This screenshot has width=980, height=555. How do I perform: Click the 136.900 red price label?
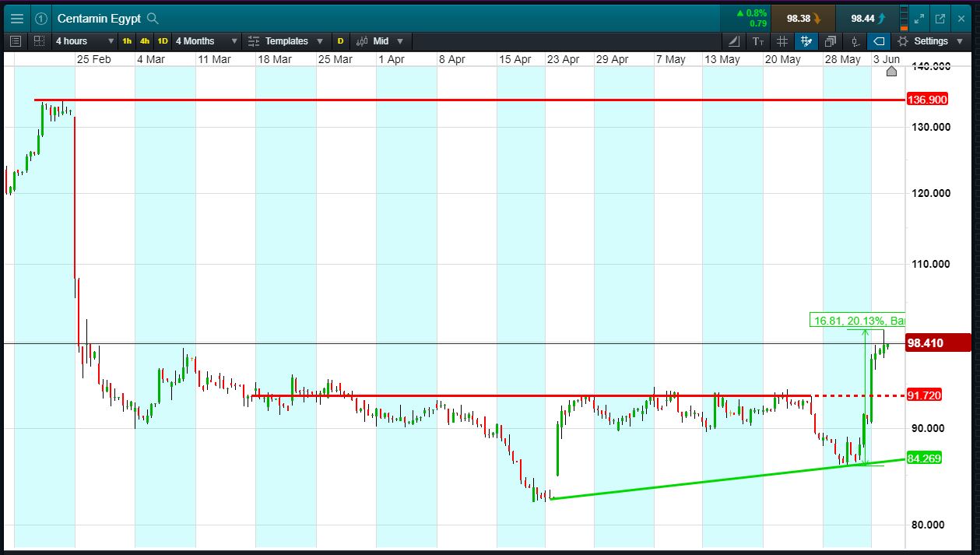click(x=927, y=100)
